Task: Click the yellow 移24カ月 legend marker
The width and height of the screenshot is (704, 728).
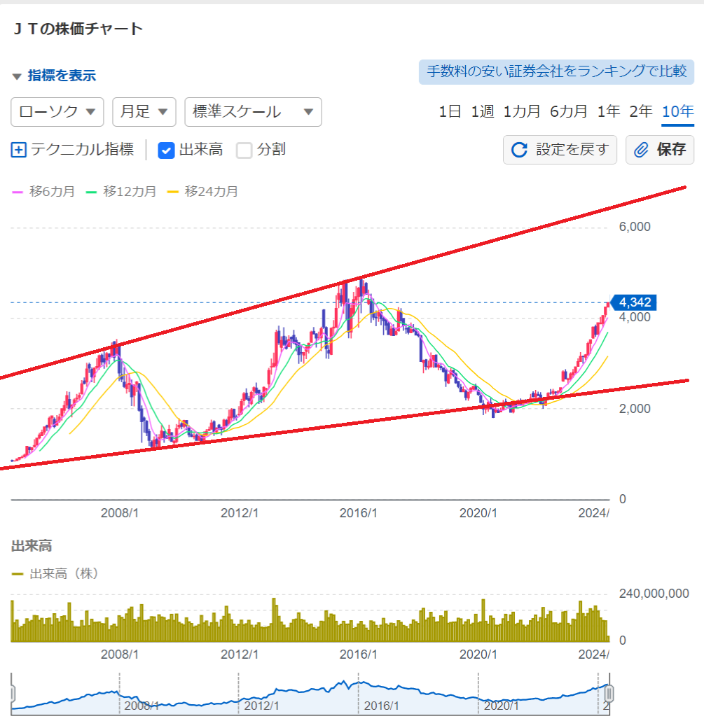Action: tap(173, 191)
